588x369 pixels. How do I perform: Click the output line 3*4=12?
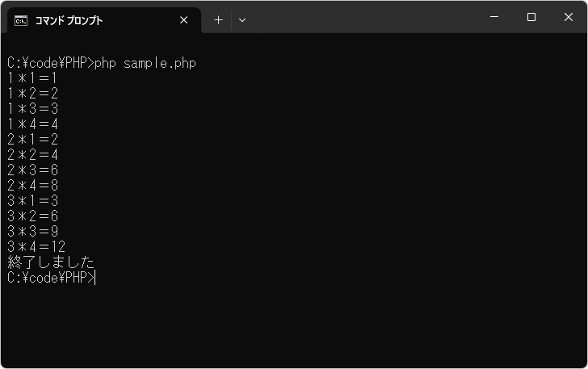tap(36, 247)
